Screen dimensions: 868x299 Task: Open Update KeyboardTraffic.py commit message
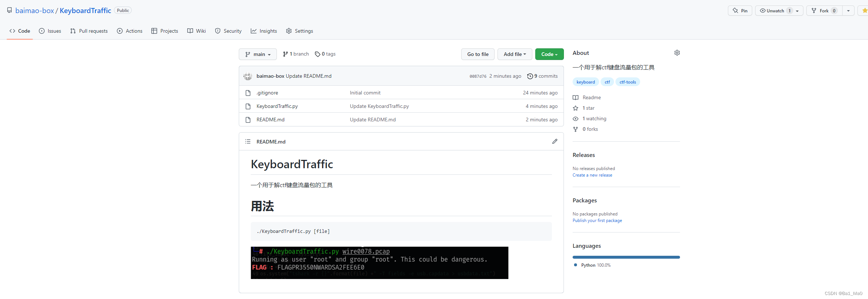coord(379,106)
